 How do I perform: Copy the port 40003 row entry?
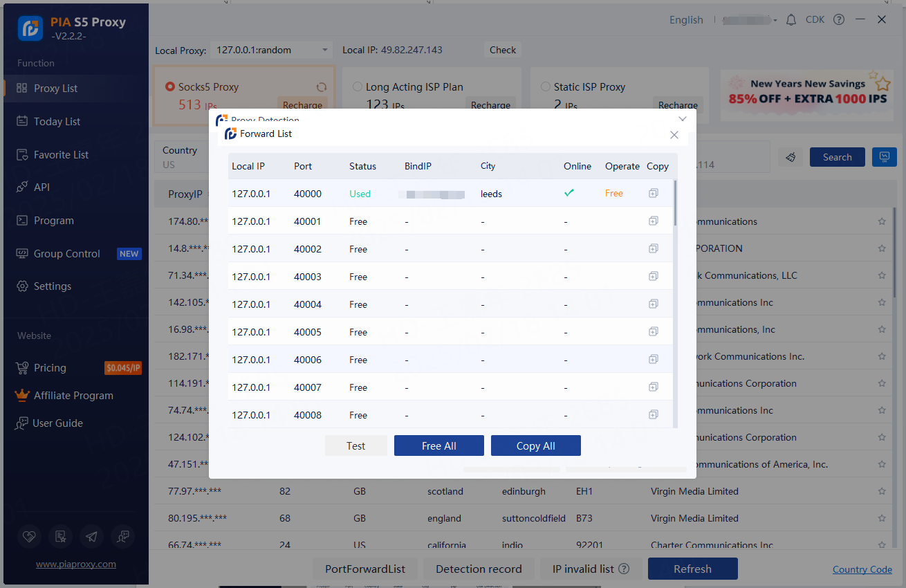point(654,277)
